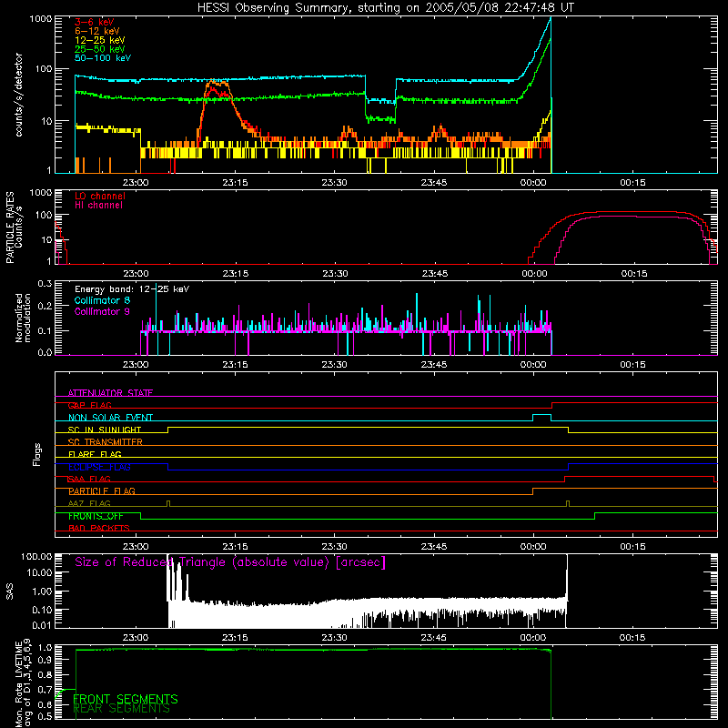Screen dimensions: 728x728
Task: Click the FRONT SEGMENTS legend label
Action: pos(126,699)
